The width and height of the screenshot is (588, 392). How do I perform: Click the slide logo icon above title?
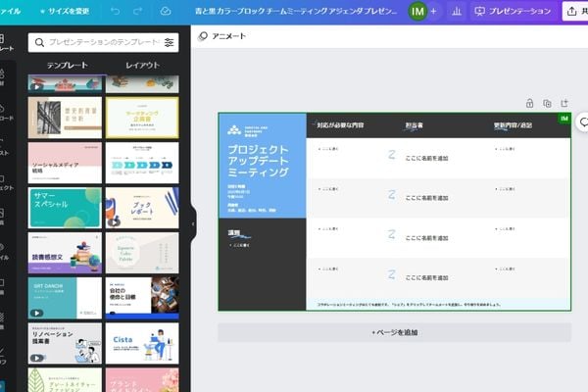tap(234, 130)
